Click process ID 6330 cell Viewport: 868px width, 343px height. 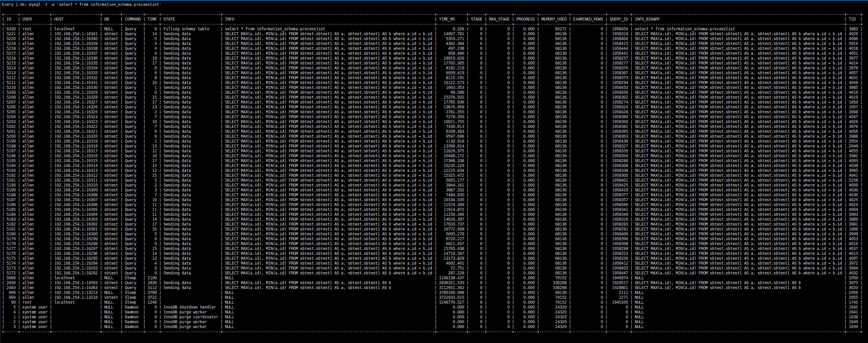coord(11,29)
